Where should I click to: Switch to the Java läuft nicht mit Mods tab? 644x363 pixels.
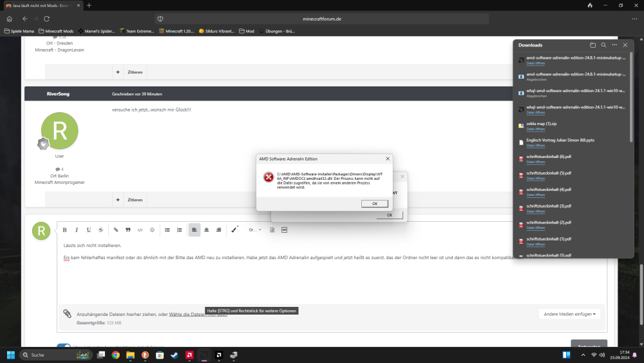point(41,5)
